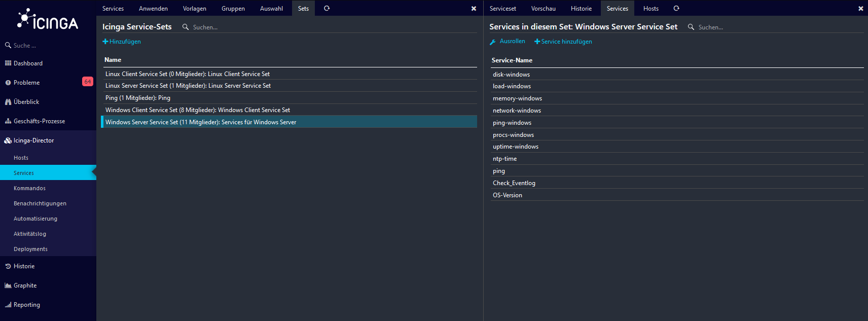Open the load-windows service
Image resolution: width=868 pixels, height=321 pixels.
(x=677, y=86)
